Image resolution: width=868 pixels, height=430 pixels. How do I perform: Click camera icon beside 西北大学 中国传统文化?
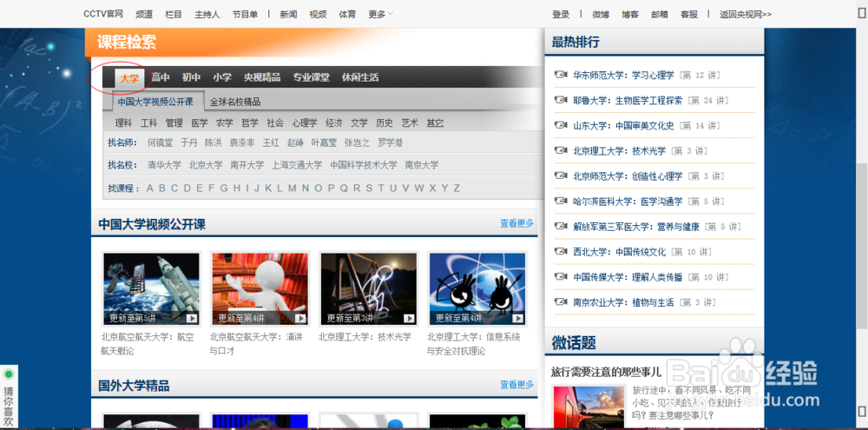[561, 252]
